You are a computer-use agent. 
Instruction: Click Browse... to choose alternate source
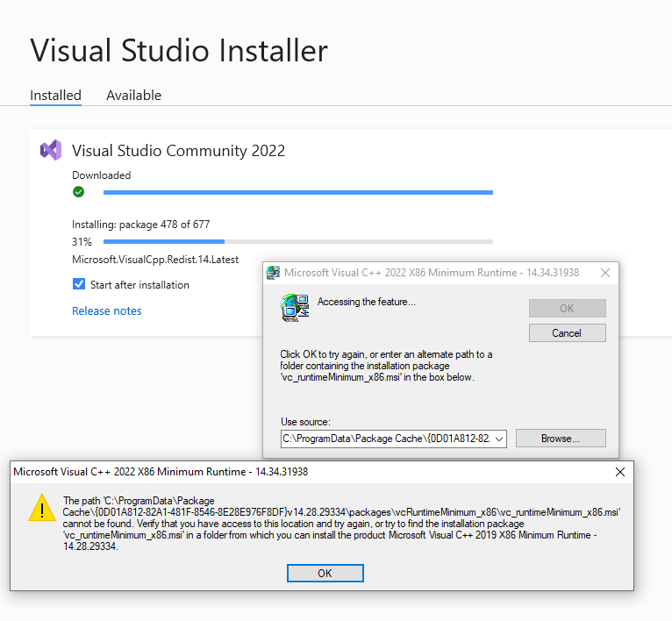(x=561, y=439)
